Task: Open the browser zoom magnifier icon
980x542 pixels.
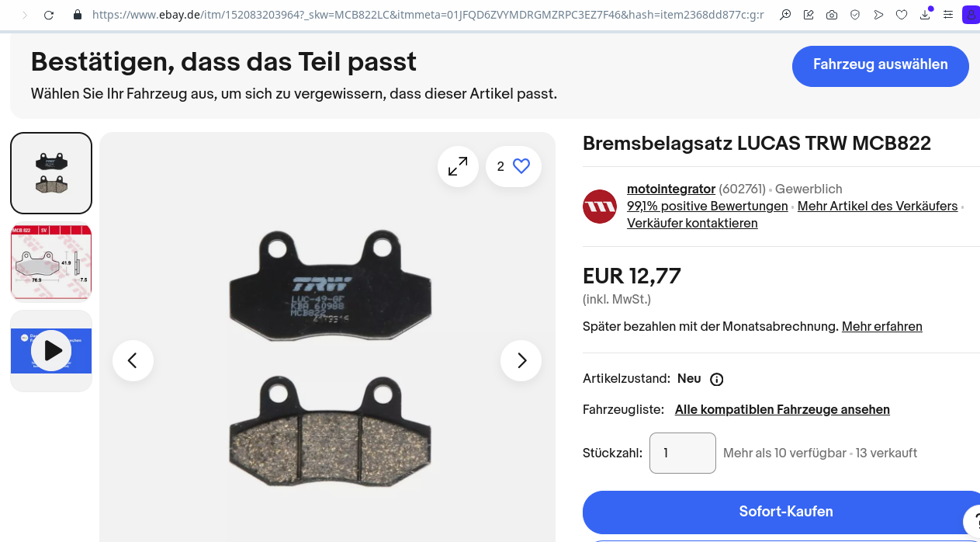Action: tap(785, 15)
